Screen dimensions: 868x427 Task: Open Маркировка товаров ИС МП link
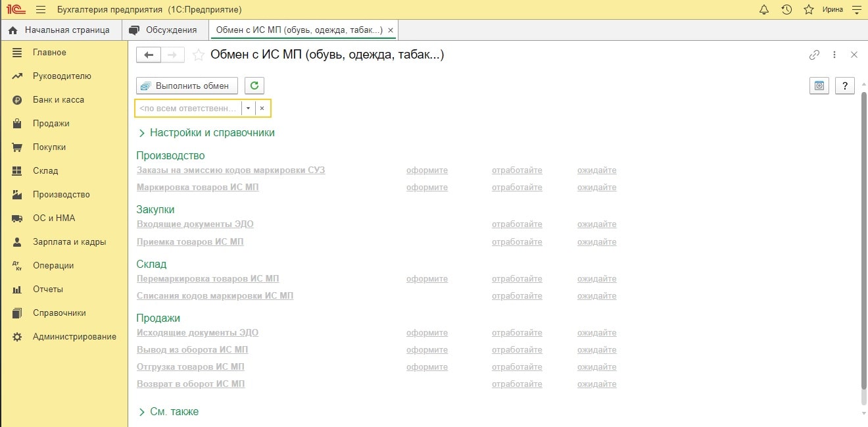point(198,188)
